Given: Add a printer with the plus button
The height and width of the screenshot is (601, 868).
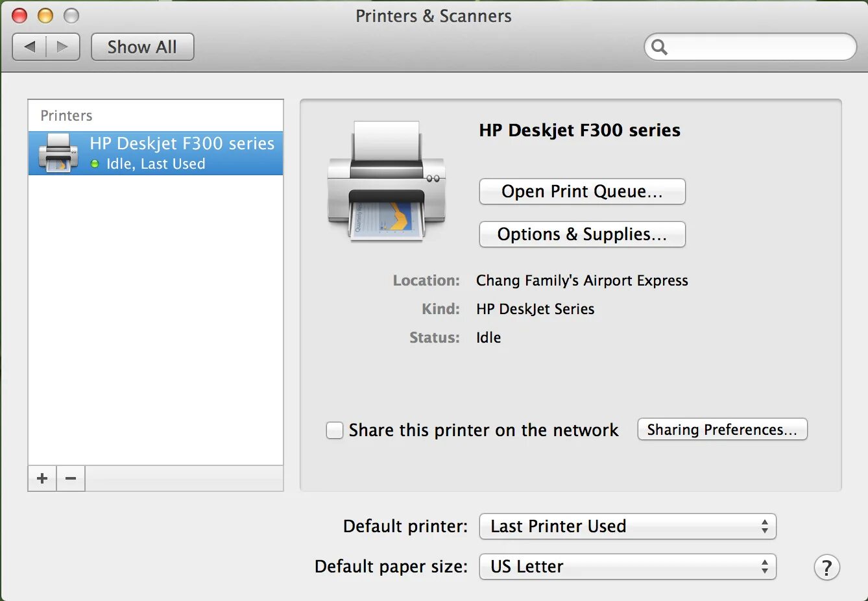Looking at the screenshot, I should point(42,478).
